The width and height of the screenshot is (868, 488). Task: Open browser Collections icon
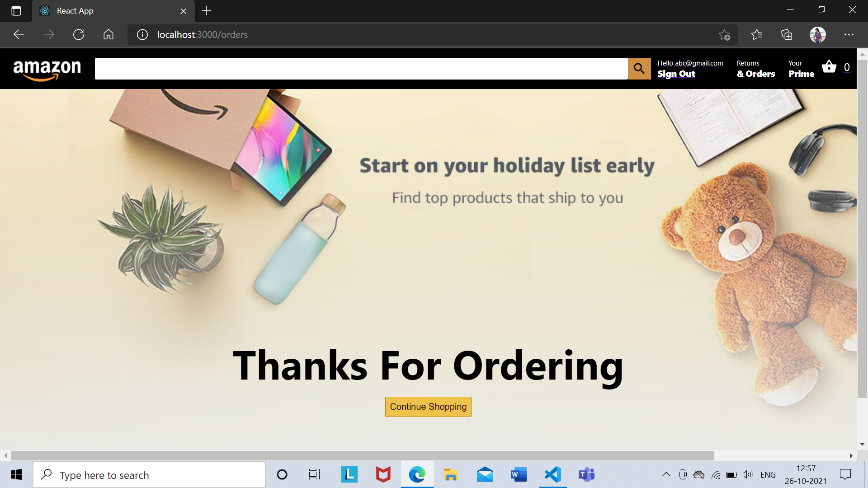787,35
